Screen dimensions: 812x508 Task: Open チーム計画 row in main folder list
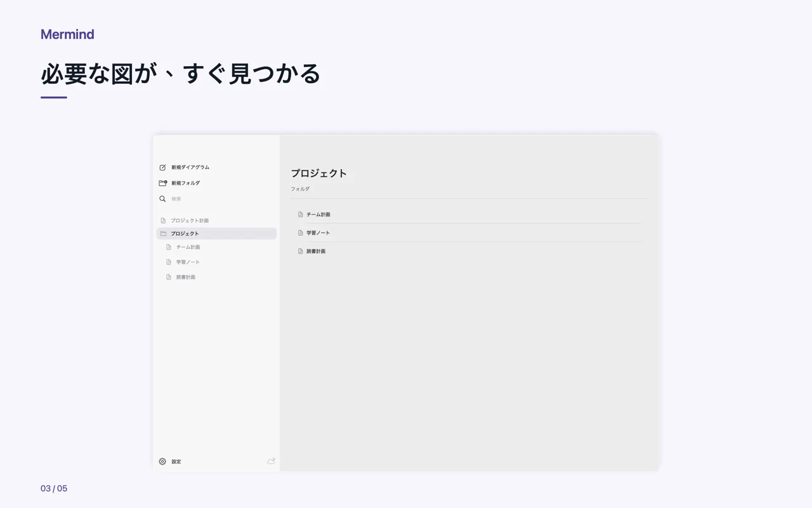469,215
